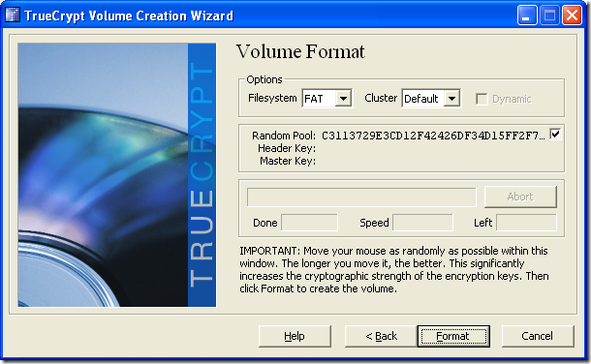
Task: Open the Cluster Default dropdown
Action: pos(431,99)
